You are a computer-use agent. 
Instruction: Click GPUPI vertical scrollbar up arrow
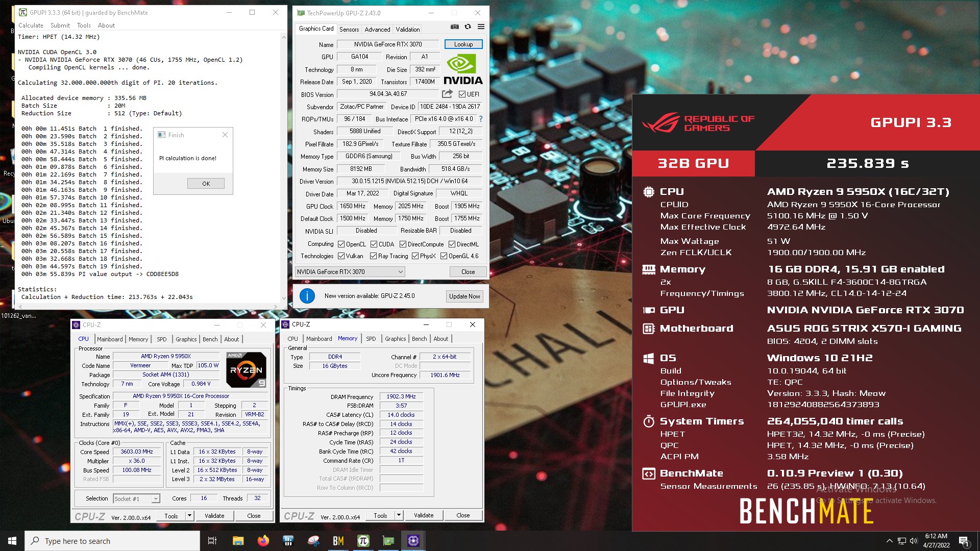tap(284, 37)
